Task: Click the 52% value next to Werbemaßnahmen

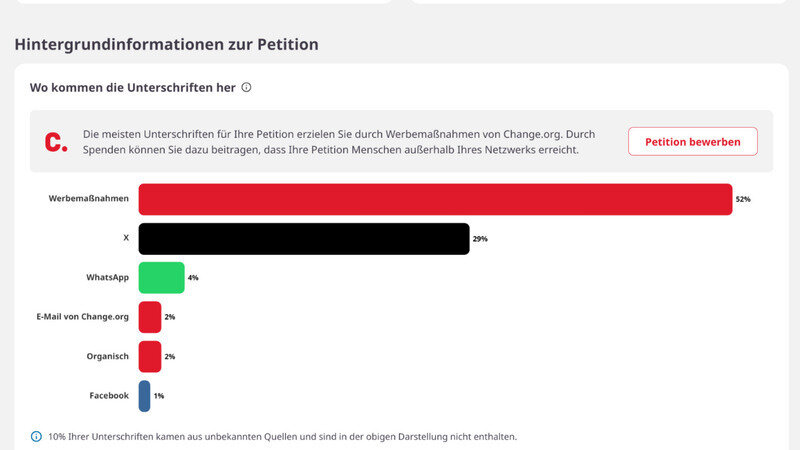Action: 743,199
